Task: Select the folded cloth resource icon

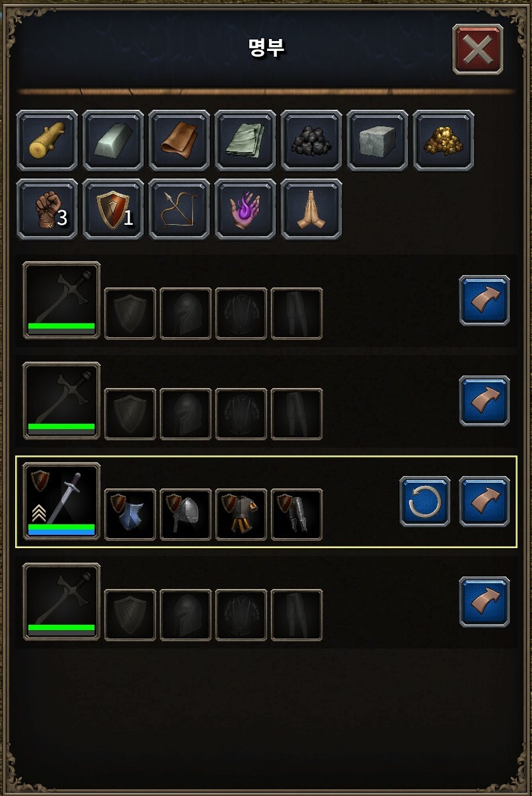Action: 245,140
